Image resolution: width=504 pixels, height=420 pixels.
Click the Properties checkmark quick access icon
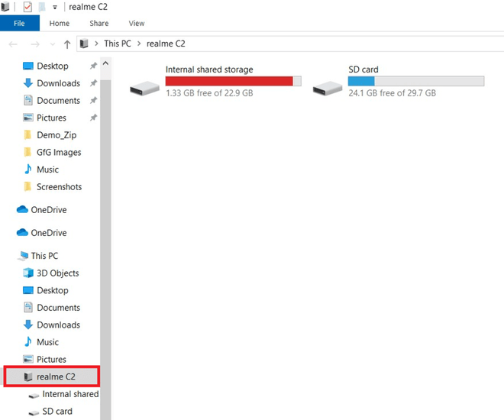(27, 7)
